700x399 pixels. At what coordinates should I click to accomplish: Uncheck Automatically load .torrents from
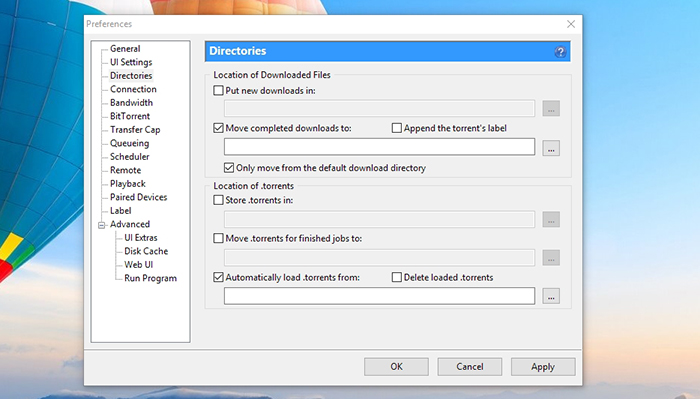218,278
